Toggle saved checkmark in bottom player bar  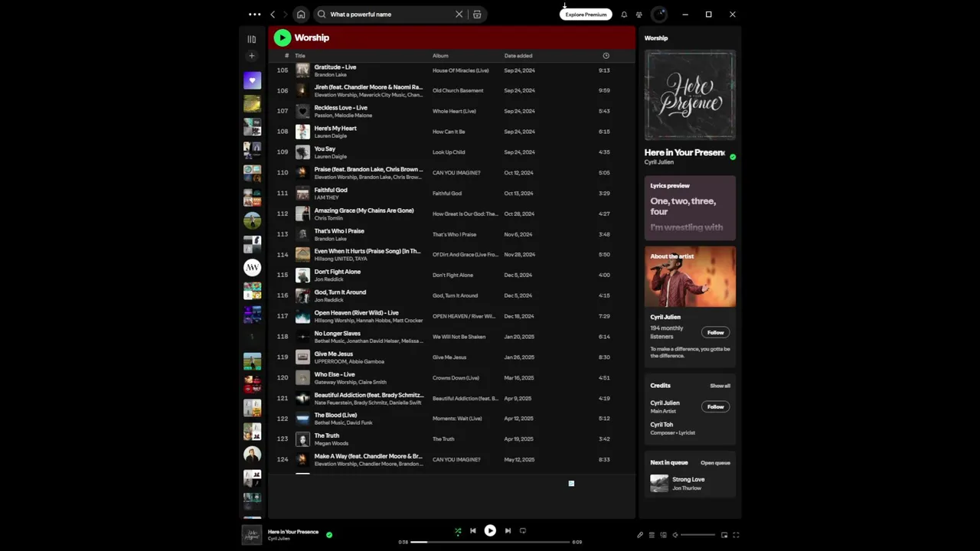tap(329, 535)
